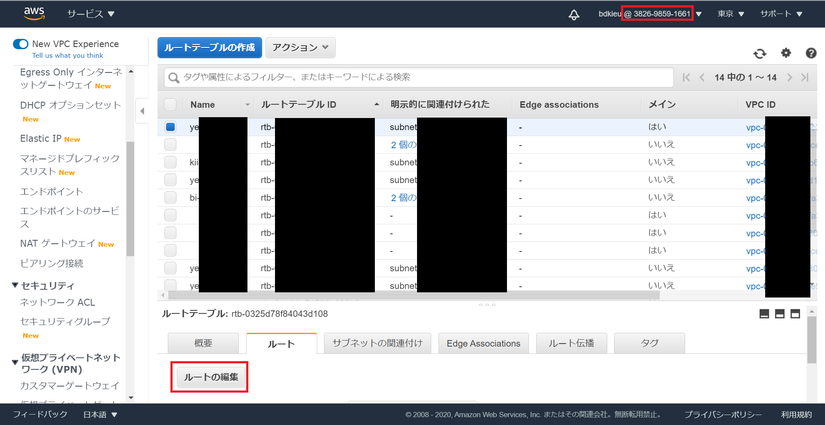Open the help question mark icon
Viewport: 825px width, 425px height.
pos(811,53)
